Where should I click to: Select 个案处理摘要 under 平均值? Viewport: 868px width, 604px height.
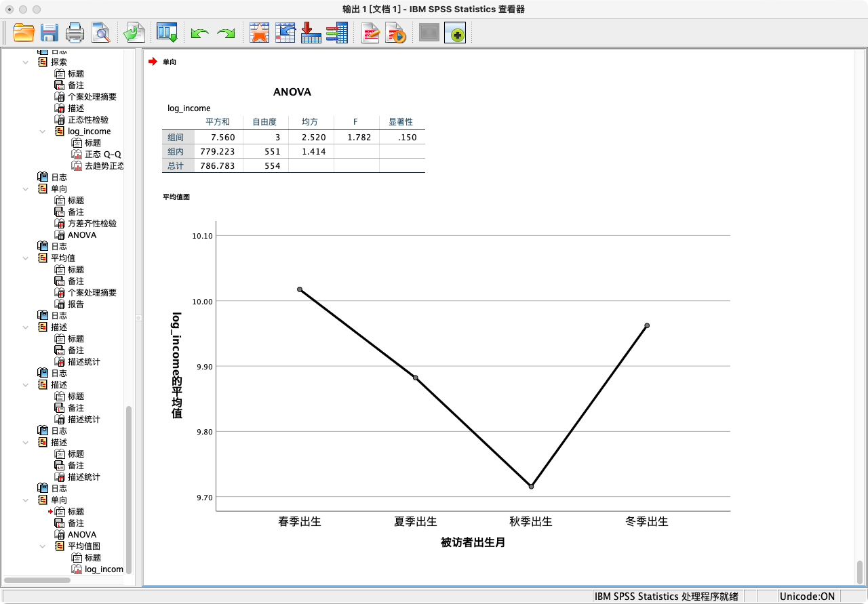click(x=92, y=293)
